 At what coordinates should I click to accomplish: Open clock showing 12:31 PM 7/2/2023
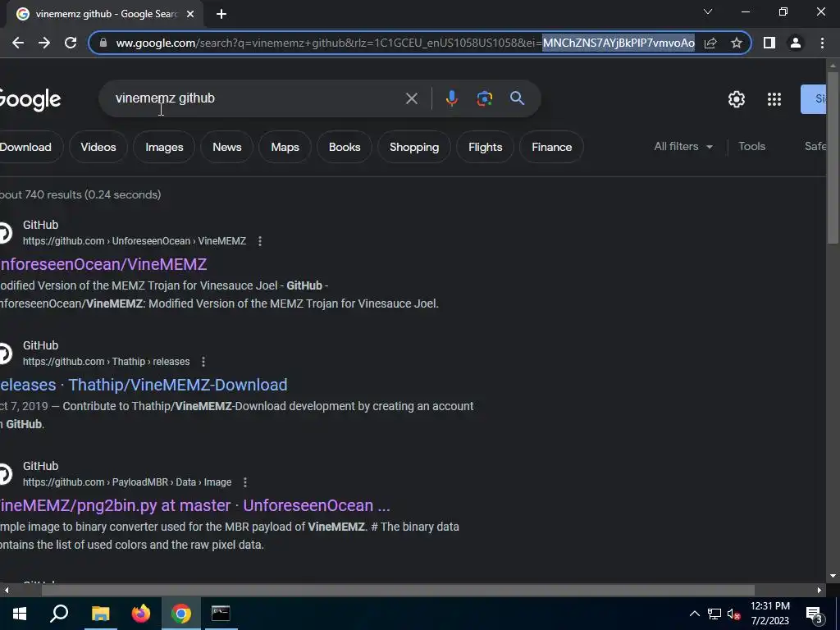[x=769, y=614]
